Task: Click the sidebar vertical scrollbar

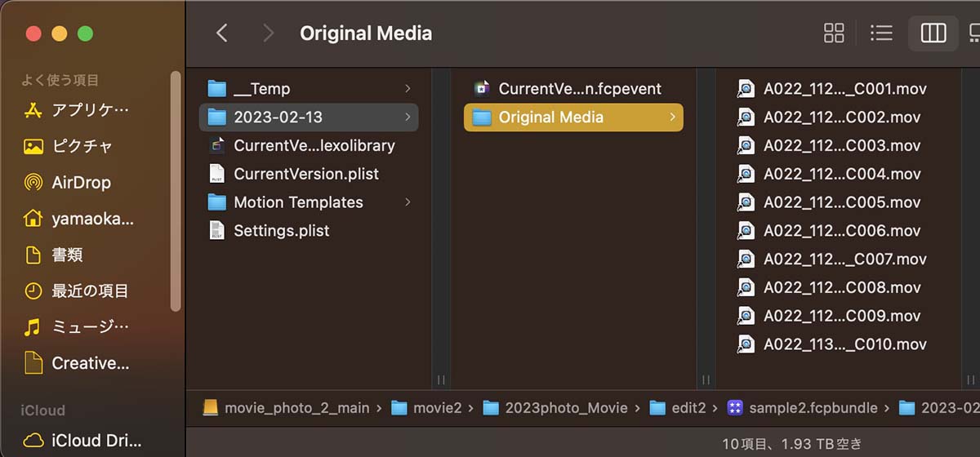Action: click(176, 189)
